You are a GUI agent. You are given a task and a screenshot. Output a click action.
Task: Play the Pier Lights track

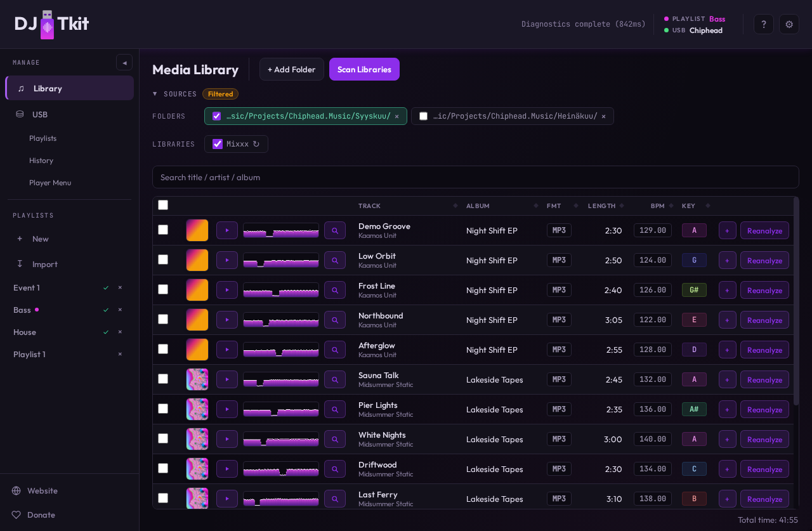pos(227,409)
